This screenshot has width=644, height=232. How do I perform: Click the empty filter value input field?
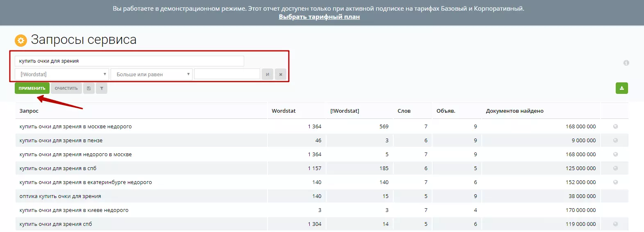pos(227,74)
